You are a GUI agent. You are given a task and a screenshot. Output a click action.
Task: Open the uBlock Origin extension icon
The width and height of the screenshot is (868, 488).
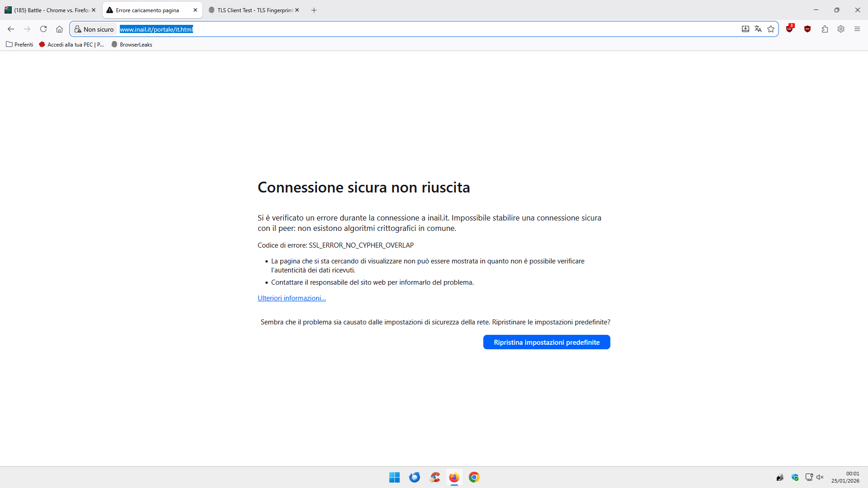(x=790, y=28)
